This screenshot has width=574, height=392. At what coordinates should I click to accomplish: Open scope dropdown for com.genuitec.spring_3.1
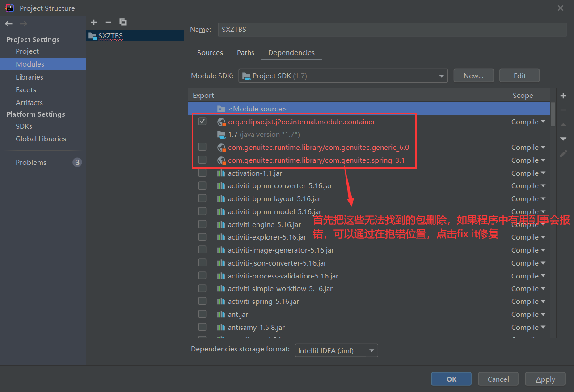coord(528,160)
